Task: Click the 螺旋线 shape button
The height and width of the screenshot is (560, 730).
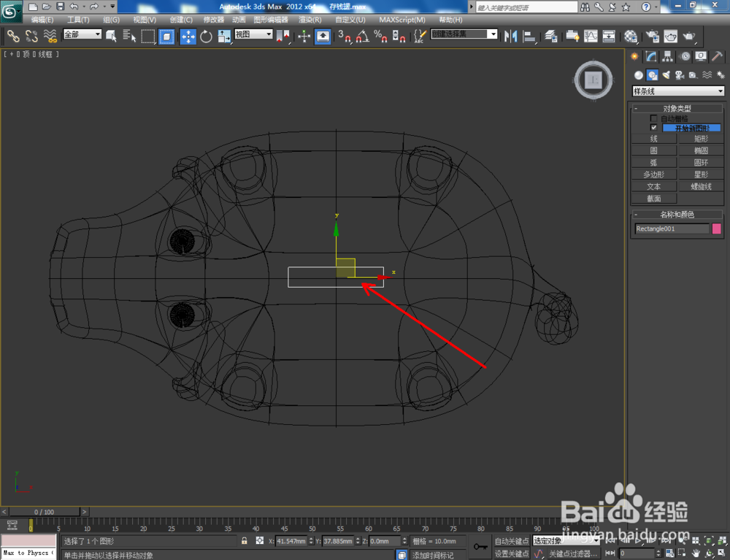Action: [x=701, y=186]
